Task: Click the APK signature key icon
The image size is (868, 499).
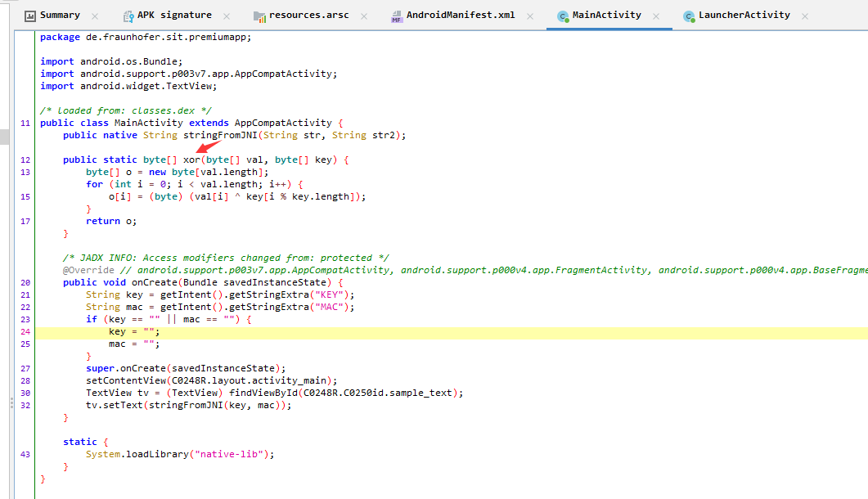Action: coord(128,16)
